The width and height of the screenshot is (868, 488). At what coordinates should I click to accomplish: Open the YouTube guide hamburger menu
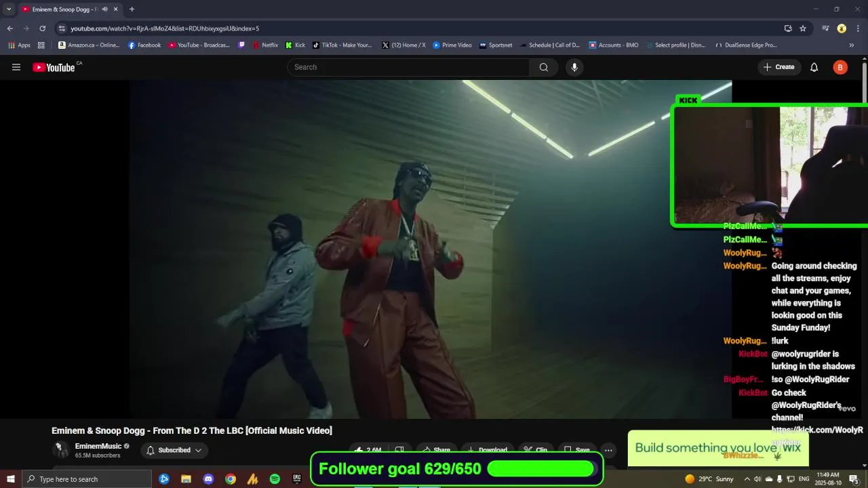pyautogui.click(x=16, y=67)
